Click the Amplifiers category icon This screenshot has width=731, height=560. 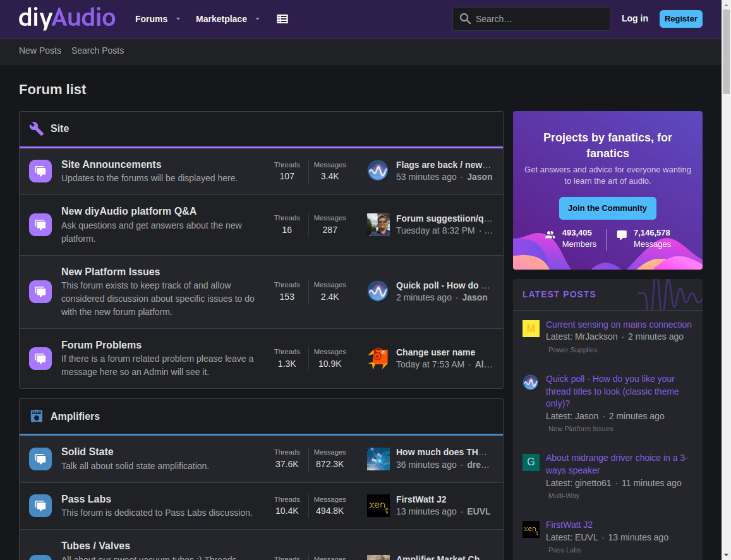click(37, 416)
